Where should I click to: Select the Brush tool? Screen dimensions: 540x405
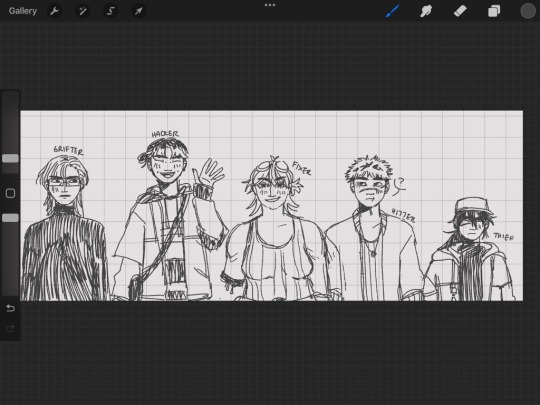pos(393,11)
